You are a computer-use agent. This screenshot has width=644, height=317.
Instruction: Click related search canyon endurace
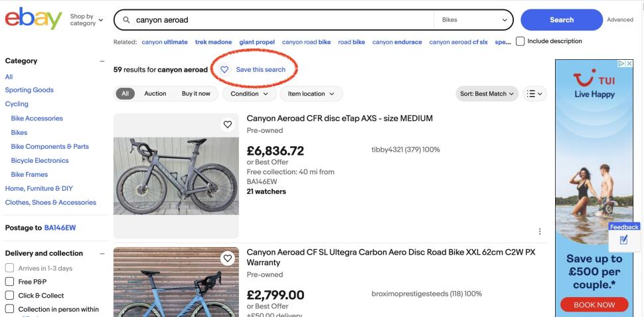pyautogui.click(x=397, y=42)
